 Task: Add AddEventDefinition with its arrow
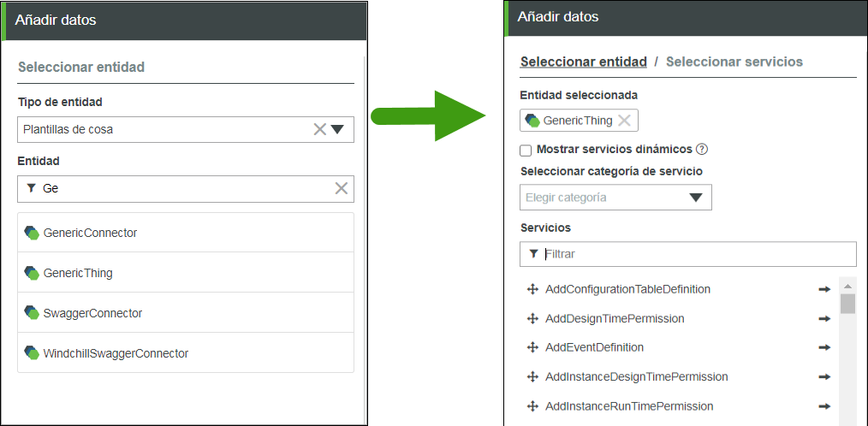pyautogui.click(x=825, y=347)
